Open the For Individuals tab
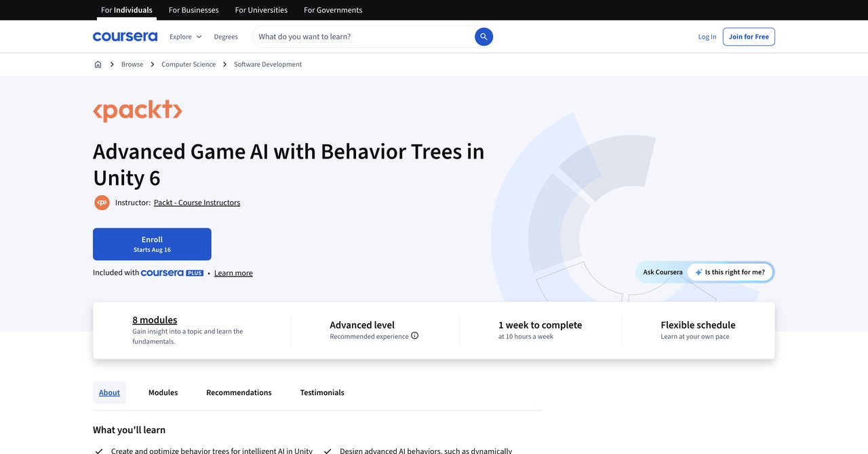The image size is (868, 454). 127,10
